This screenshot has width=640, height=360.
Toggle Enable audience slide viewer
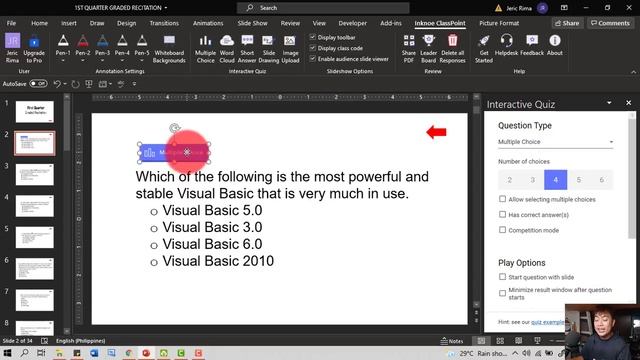(x=313, y=59)
